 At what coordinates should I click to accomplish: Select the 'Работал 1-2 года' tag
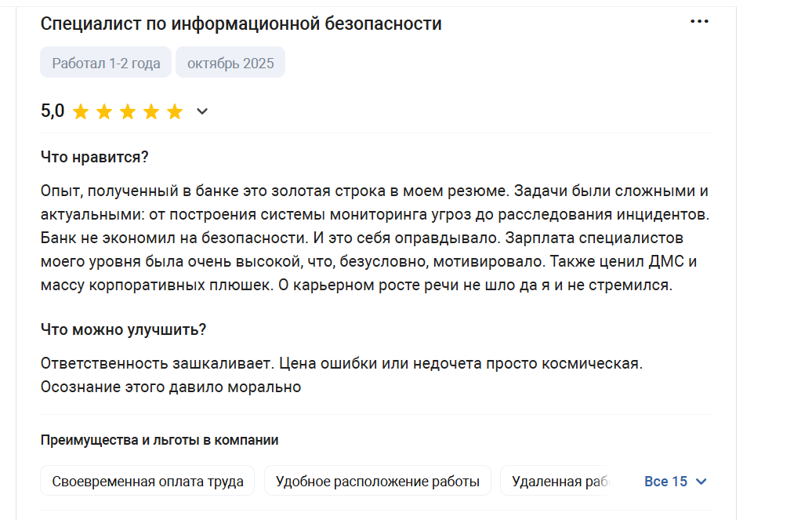point(106,63)
